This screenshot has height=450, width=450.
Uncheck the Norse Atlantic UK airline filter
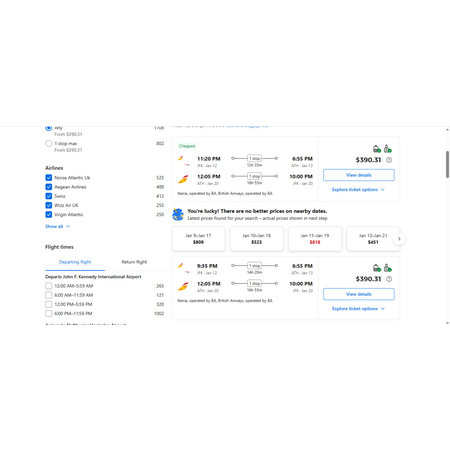tap(49, 178)
